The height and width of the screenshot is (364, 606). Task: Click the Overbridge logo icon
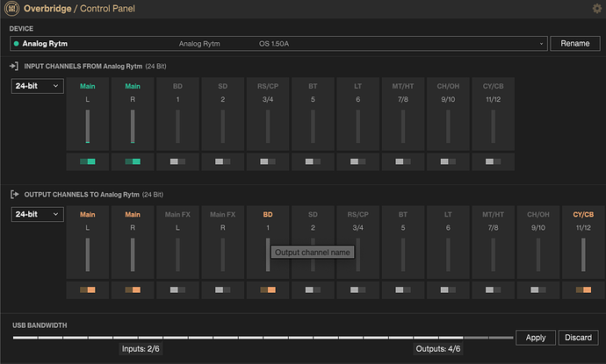[11, 9]
